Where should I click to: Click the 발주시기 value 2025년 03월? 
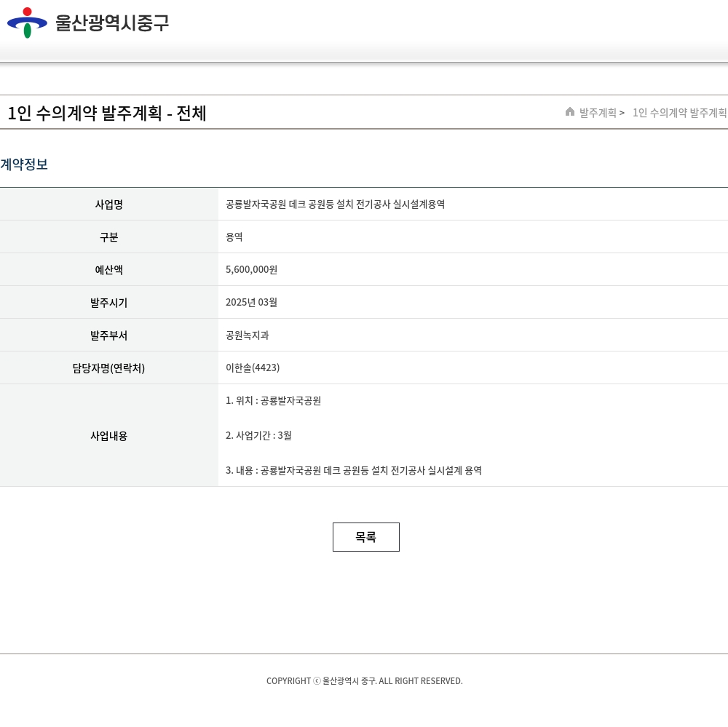click(251, 303)
